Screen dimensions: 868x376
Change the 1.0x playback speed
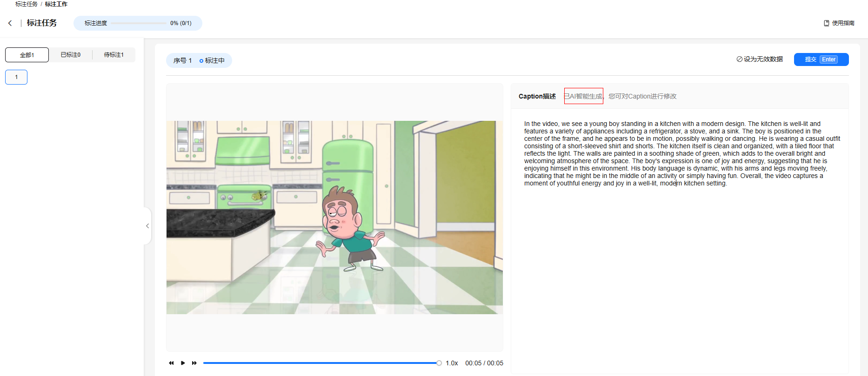(x=452, y=363)
